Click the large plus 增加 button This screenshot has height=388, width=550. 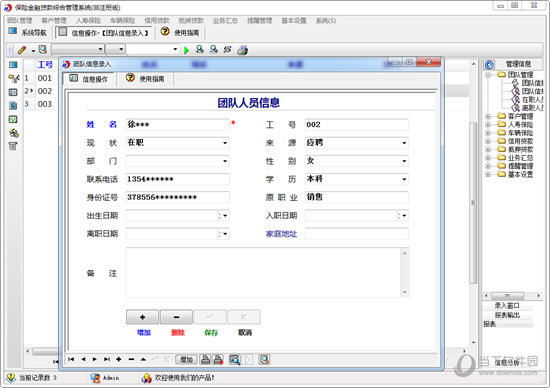click(x=142, y=317)
